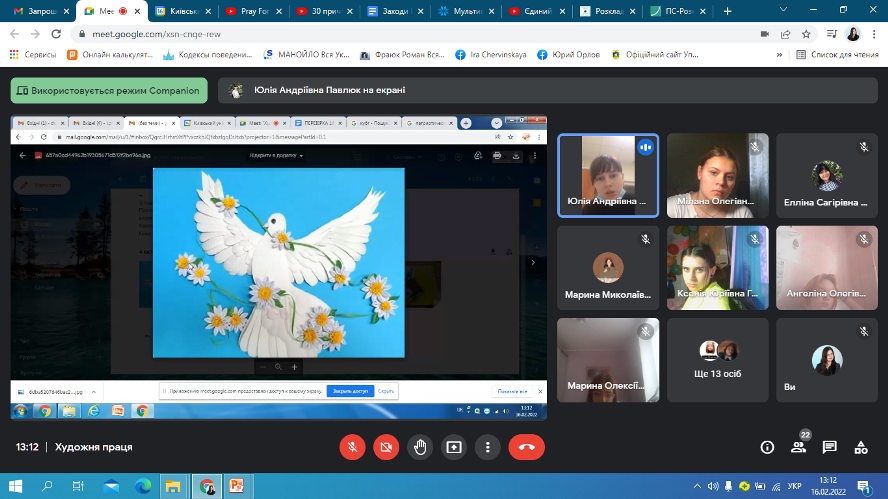Open Chrome three-dot menu
Image resolution: width=888 pixels, height=499 pixels.
point(874,34)
